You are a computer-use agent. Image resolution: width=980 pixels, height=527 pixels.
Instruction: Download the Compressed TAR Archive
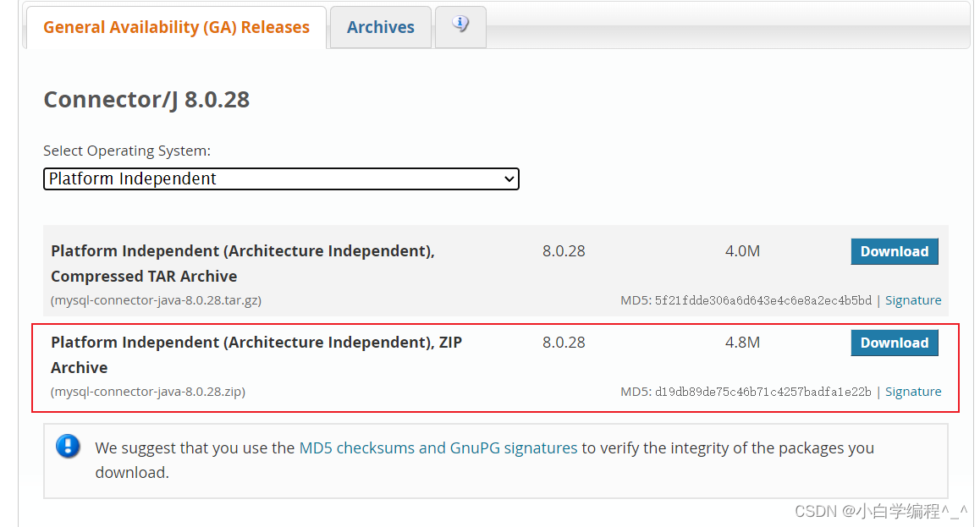click(895, 251)
